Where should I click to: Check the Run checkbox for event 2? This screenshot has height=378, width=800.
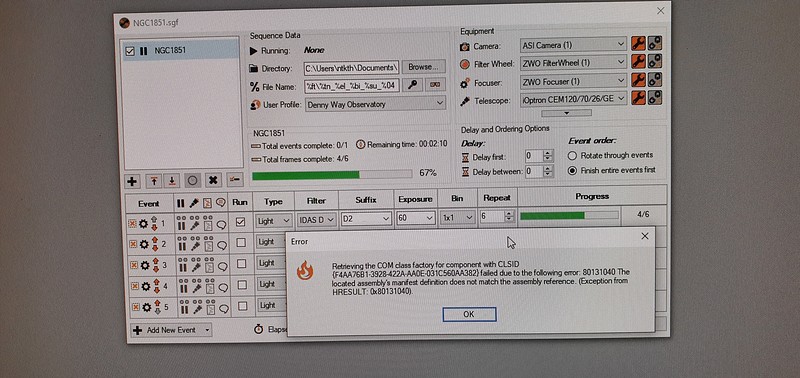coord(241,242)
